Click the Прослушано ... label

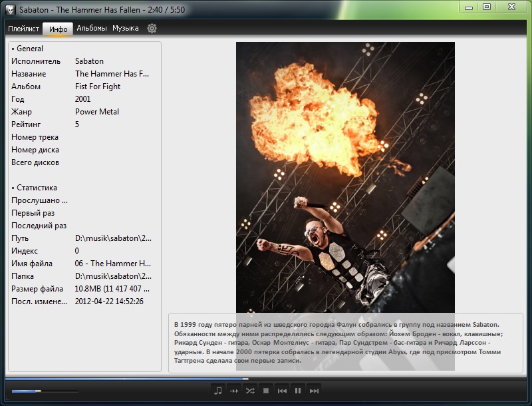point(39,200)
